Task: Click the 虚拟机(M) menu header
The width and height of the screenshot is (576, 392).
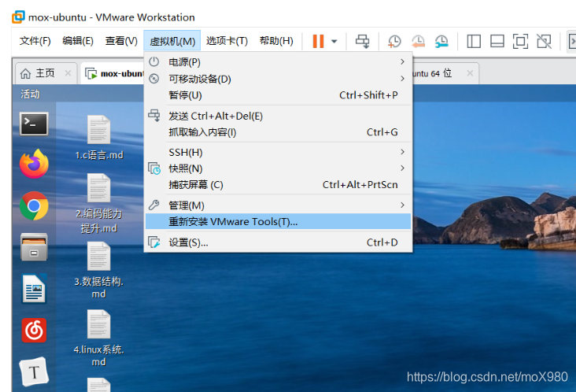Action: point(172,41)
